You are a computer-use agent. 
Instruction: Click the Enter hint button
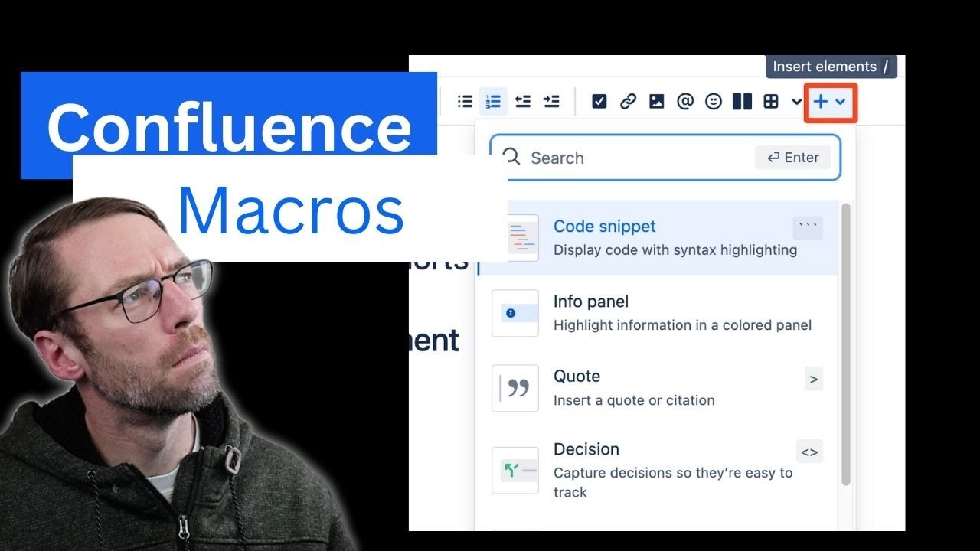click(792, 158)
